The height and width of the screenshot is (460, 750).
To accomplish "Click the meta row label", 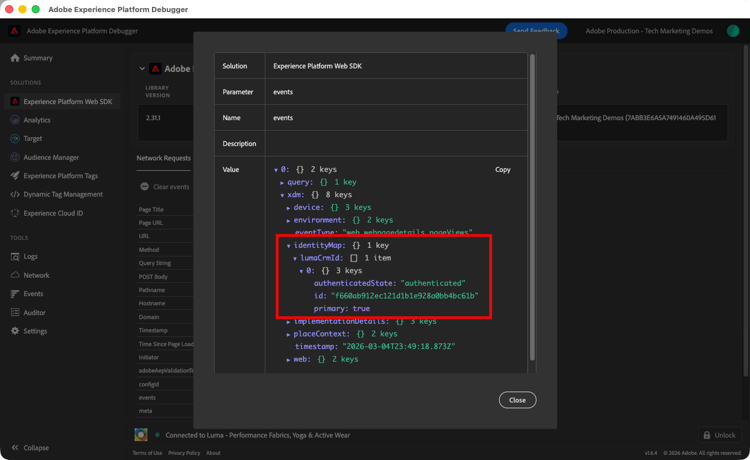I will [x=145, y=411].
